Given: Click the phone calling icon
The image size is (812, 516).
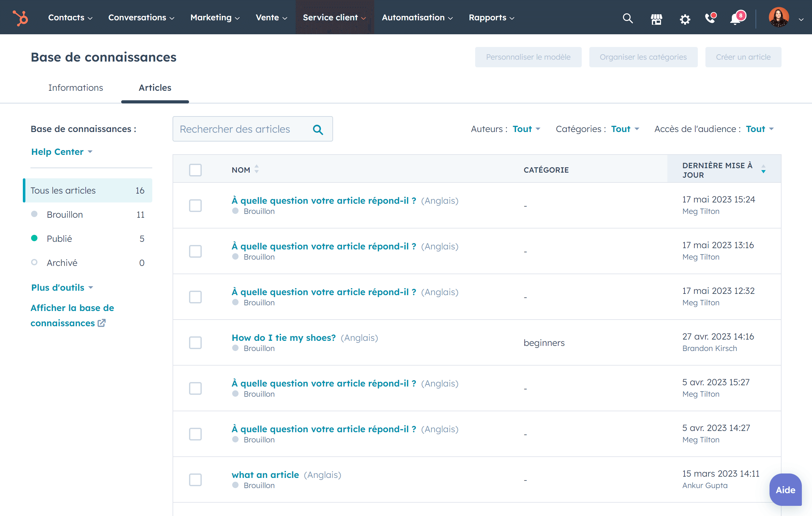Looking at the screenshot, I should [710, 18].
